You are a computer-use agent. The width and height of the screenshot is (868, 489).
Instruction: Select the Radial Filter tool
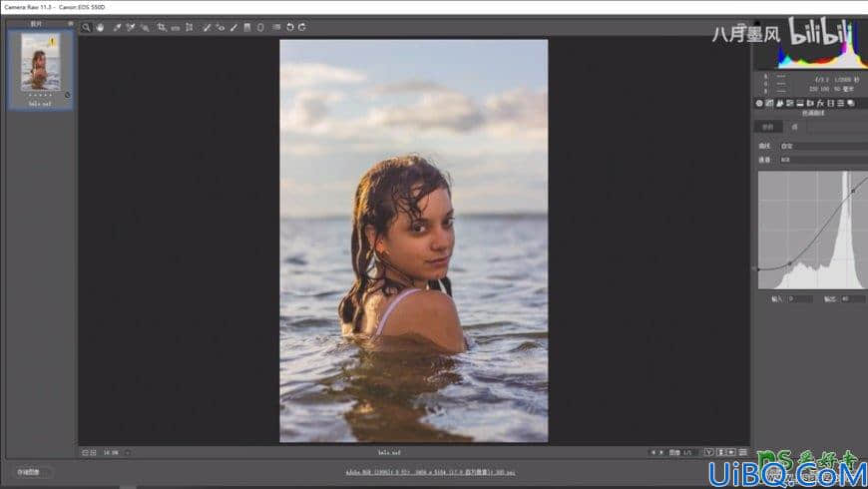coord(260,27)
